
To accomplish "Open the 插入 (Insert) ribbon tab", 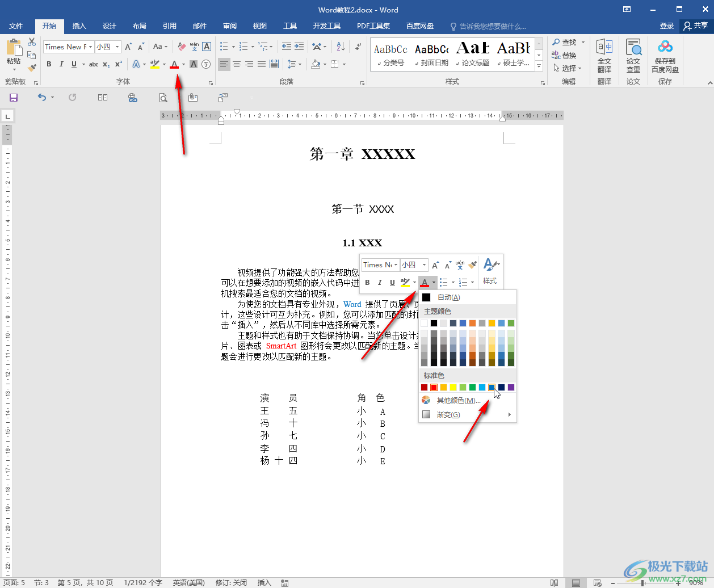I will (79, 26).
